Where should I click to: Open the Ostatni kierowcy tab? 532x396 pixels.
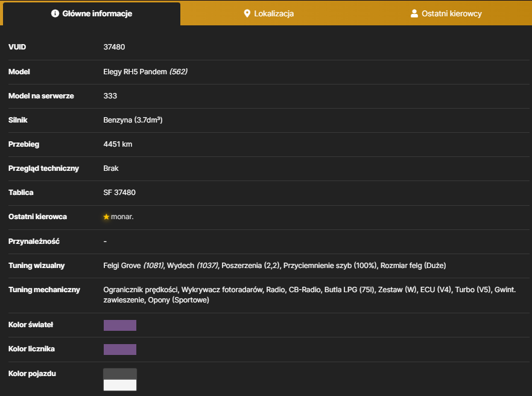446,14
